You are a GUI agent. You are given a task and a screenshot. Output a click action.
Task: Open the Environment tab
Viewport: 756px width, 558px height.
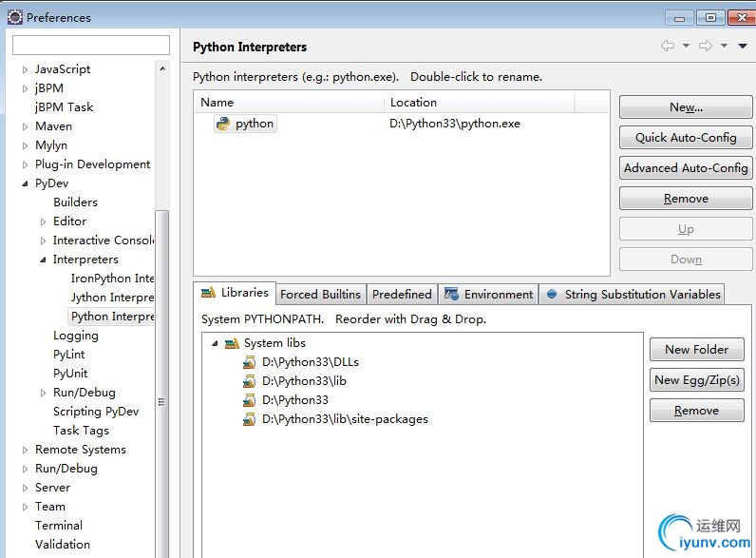[488, 295]
